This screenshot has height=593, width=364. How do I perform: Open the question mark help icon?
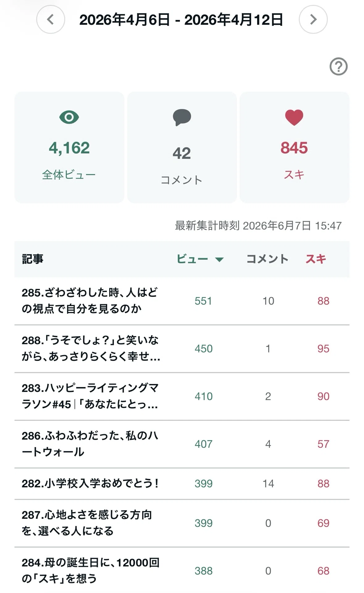point(338,66)
